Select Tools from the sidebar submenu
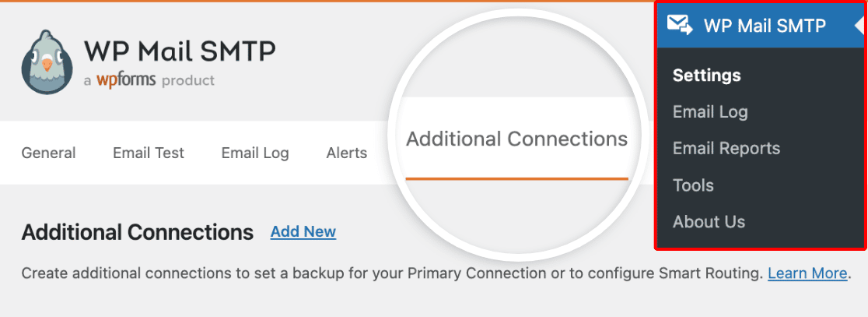 coord(693,185)
